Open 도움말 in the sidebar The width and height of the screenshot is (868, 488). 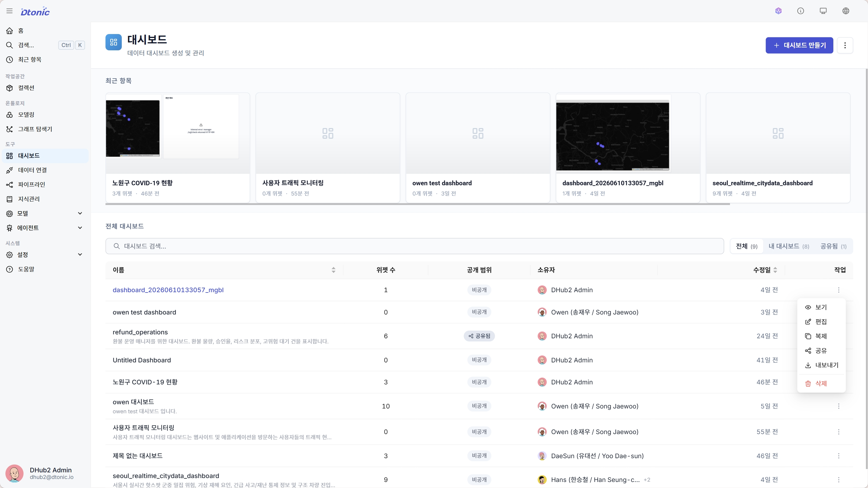[45, 269]
